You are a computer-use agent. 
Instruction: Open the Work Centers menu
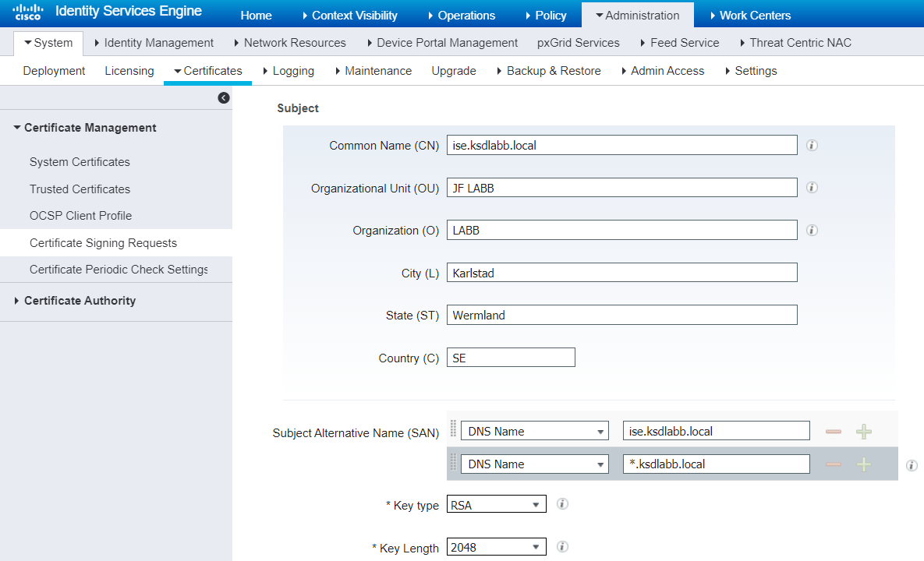(750, 16)
